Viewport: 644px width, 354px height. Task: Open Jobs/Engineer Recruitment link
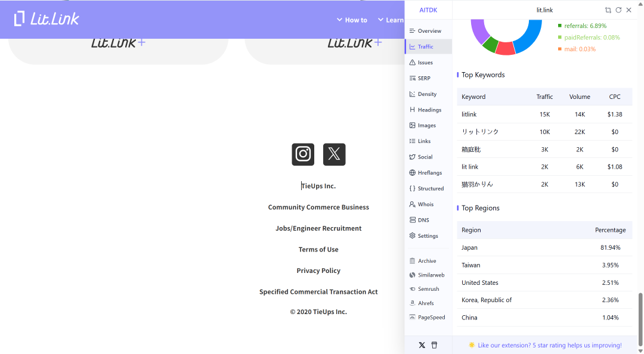[318, 228]
